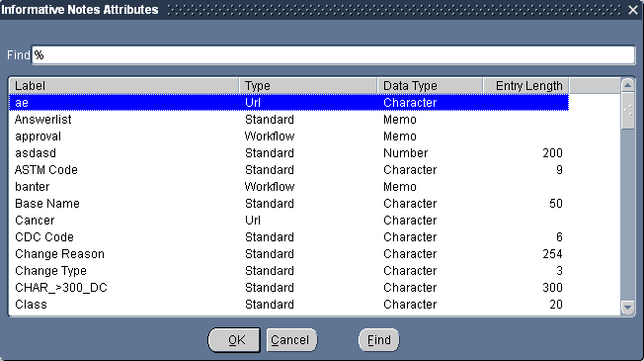
Task: Click Entry Length 6 of CDC Code
Action: point(559,237)
